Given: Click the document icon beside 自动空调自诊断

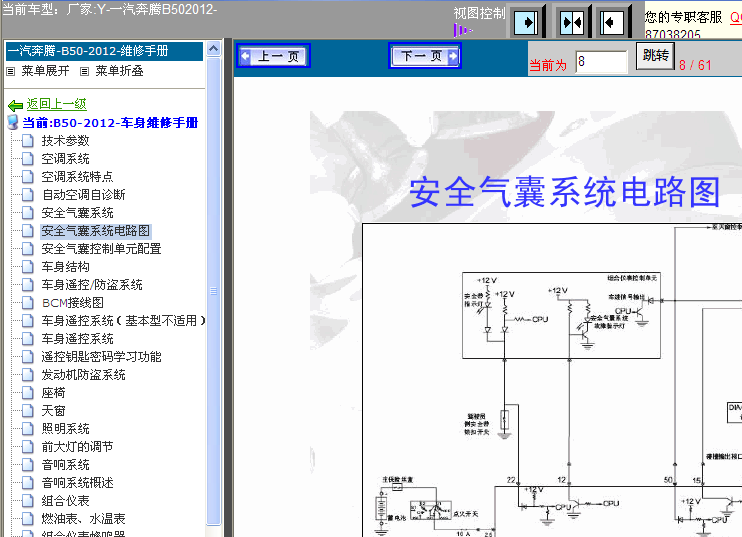Looking at the screenshot, I should pyautogui.click(x=28, y=194).
